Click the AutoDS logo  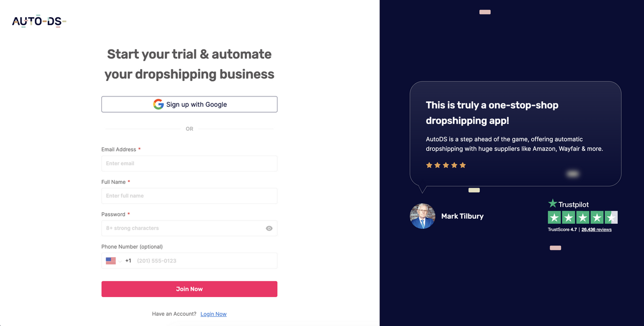[39, 21]
